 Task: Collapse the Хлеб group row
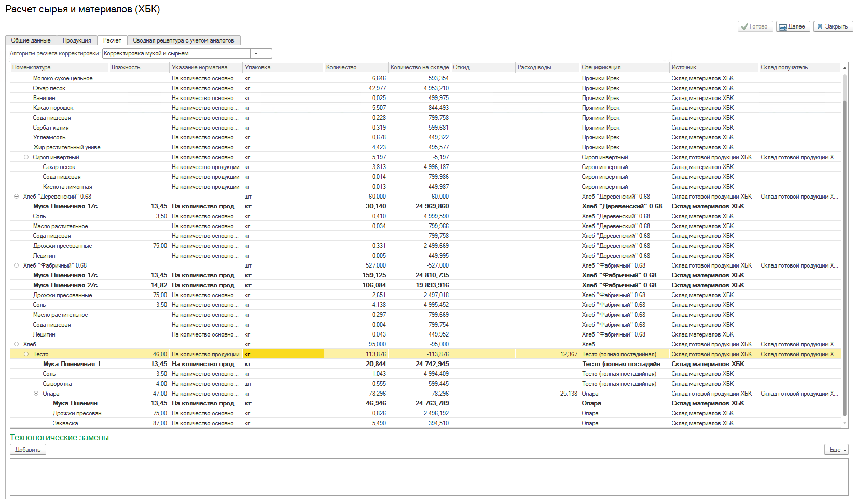click(16, 344)
